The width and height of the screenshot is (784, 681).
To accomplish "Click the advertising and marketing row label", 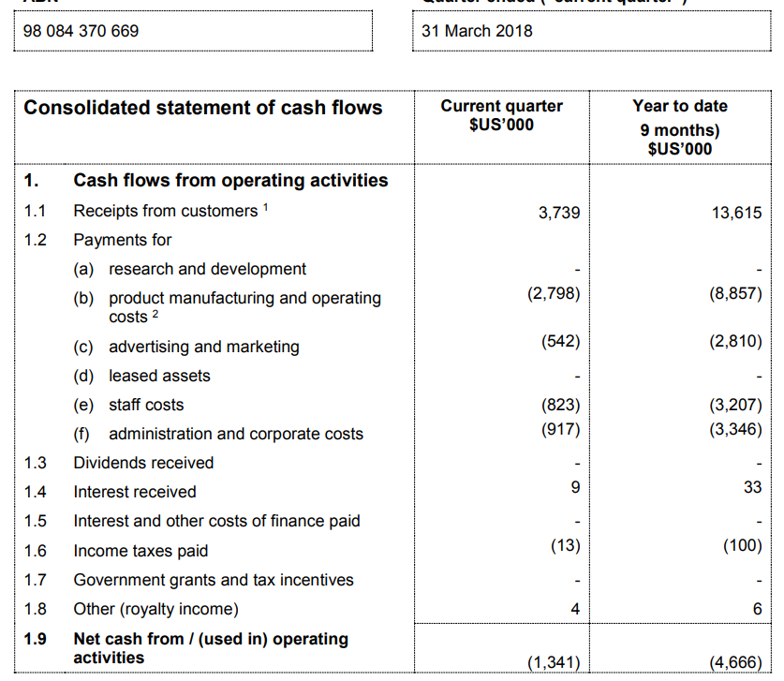I will (x=204, y=347).
